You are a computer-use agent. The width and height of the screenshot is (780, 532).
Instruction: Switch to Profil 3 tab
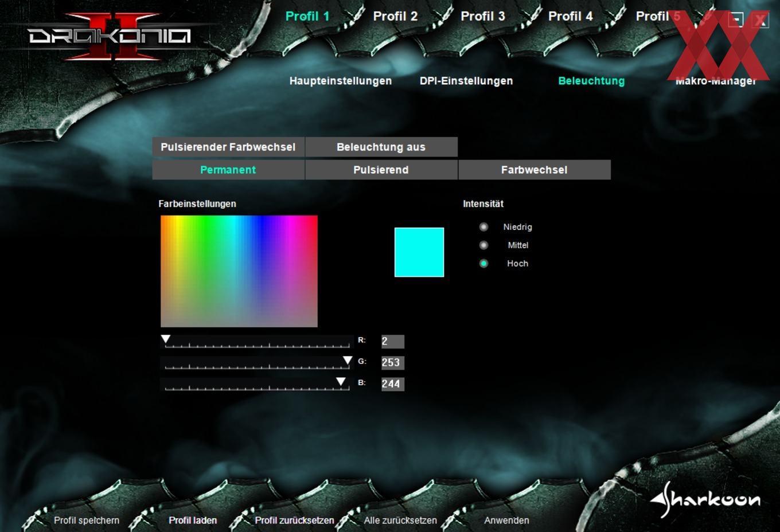pos(483,16)
